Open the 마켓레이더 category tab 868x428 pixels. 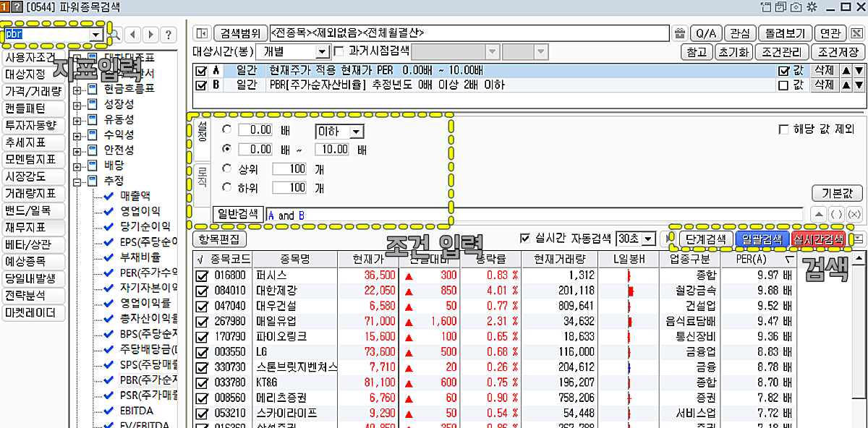33,313
